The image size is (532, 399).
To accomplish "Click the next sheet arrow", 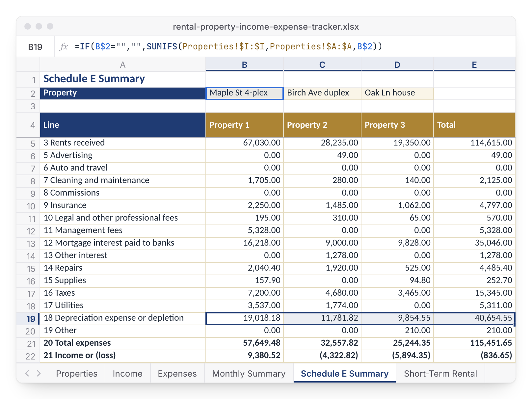I will point(39,373).
